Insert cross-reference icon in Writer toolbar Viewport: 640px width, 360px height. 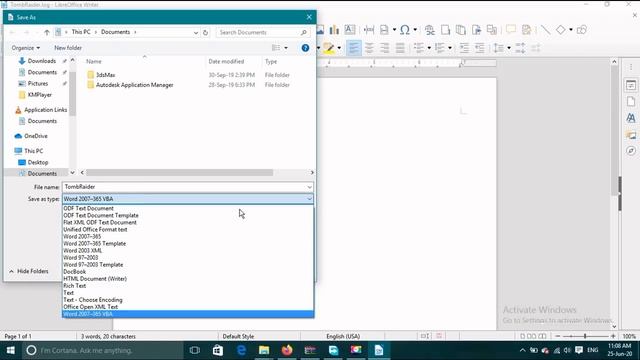tap(492, 29)
